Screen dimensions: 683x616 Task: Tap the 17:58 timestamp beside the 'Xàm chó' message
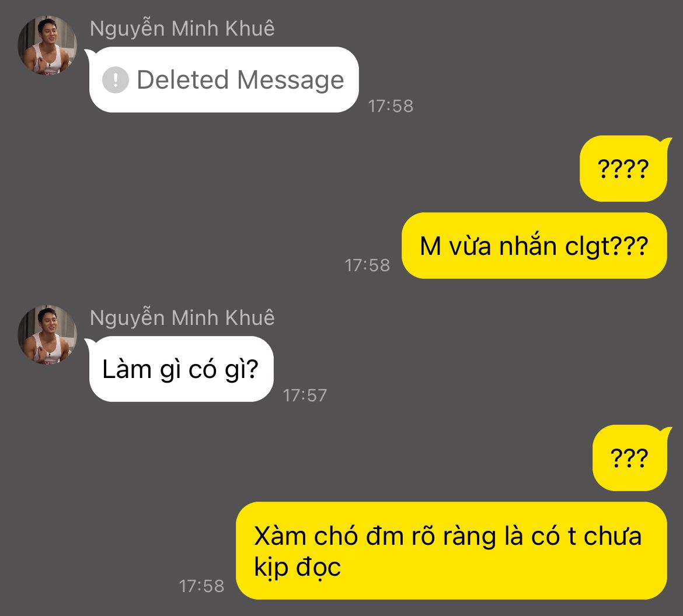pos(201,586)
